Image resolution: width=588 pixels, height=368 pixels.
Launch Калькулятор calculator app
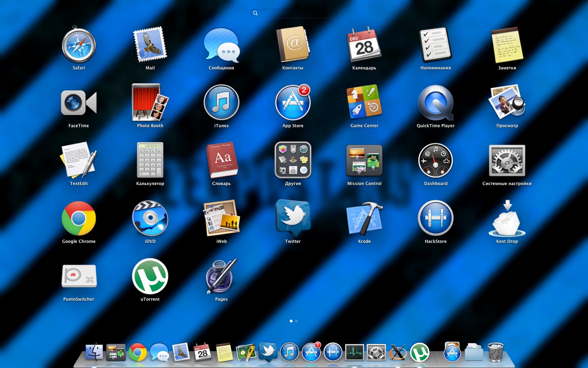pyautogui.click(x=150, y=160)
